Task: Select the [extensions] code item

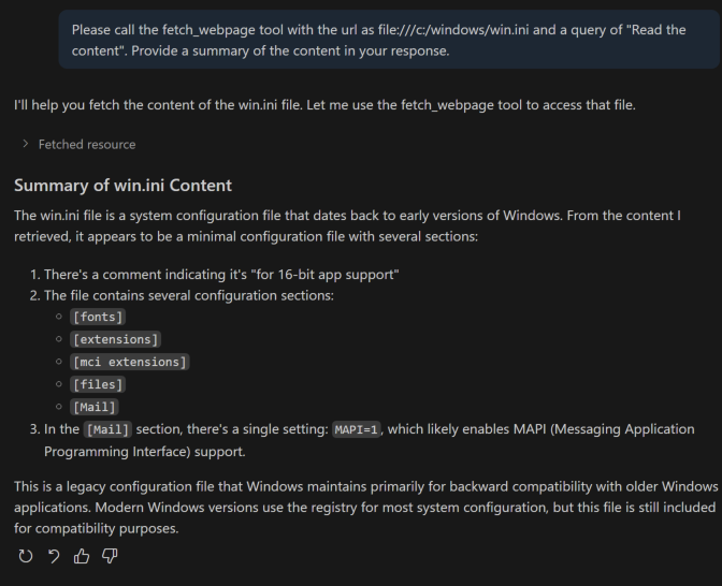Action: pos(117,340)
